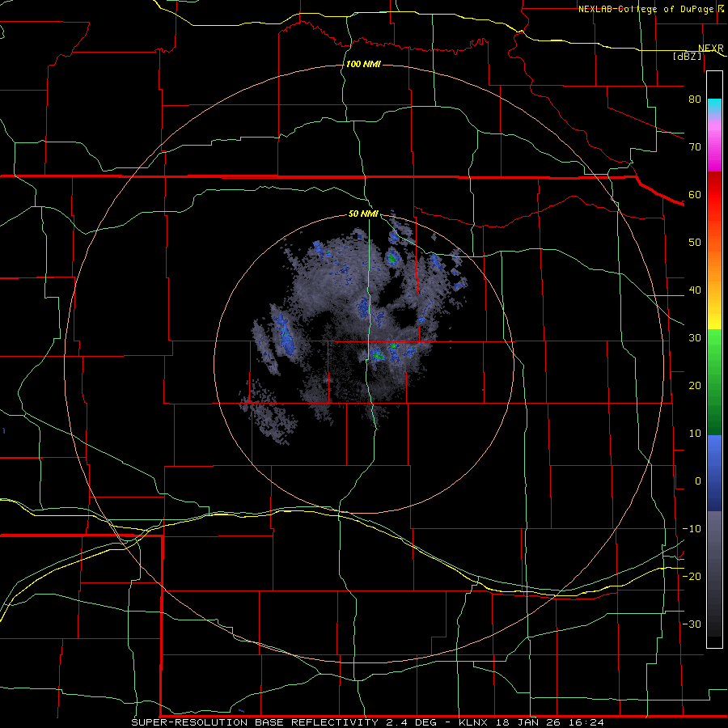Click the SUPER-RESOLUTION BASE REFLECTIVITY title text
728x728 pixels.
255,722
